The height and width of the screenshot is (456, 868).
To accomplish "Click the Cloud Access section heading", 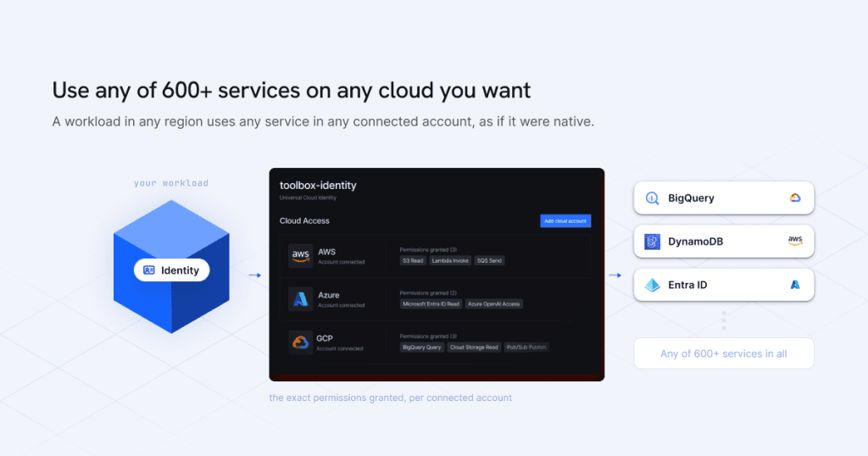I will pos(304,221).
